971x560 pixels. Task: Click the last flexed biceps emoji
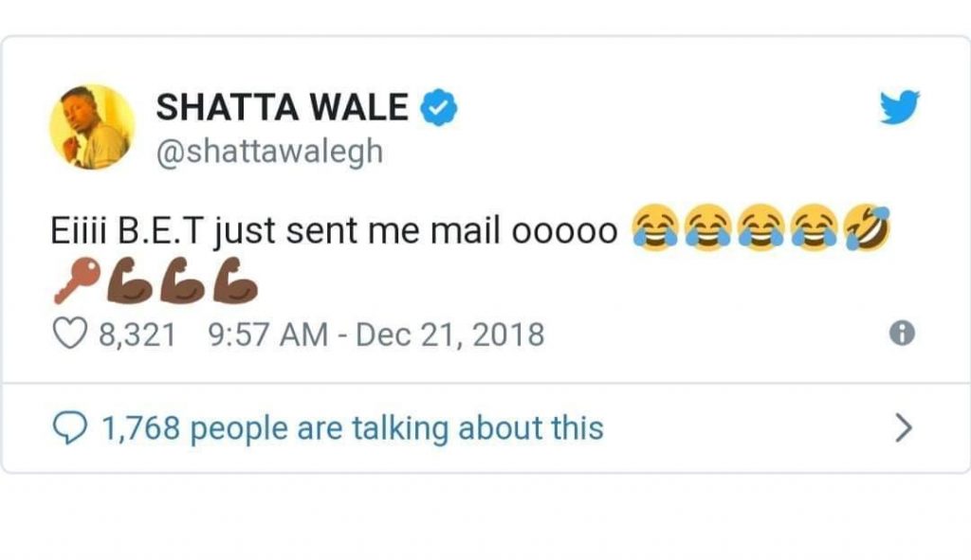[x=235, y=280]
